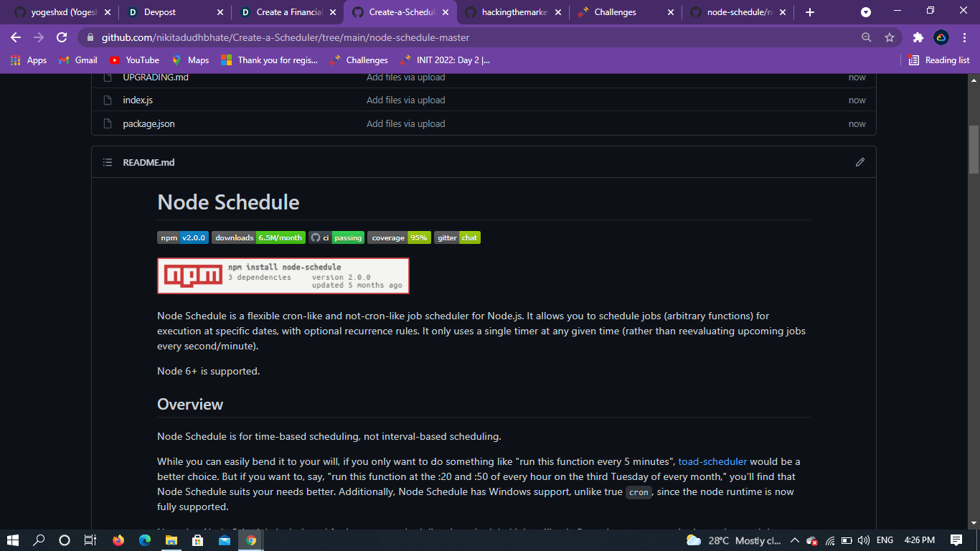The width and height of the screenshot is (980, 551).
Task: Open the Gmail bookmark
Action: 78,60
